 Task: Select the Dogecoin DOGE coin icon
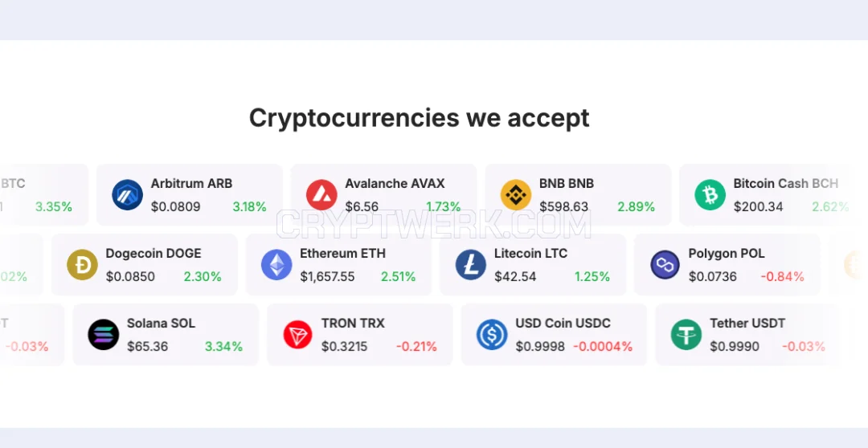83,264
